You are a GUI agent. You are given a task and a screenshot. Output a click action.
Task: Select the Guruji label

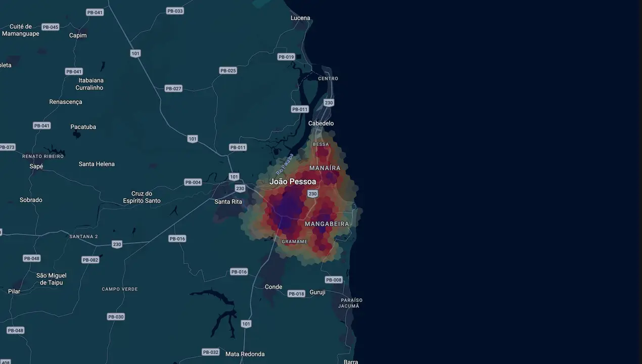click(317, 293)
